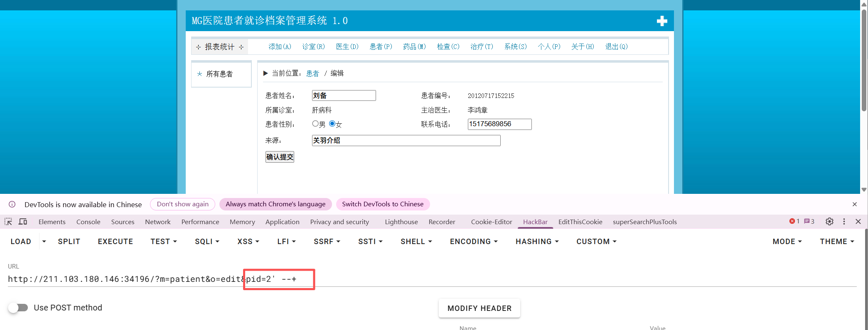Activate the inspect element picker icon
868x330 pixels.
[8, 222]
